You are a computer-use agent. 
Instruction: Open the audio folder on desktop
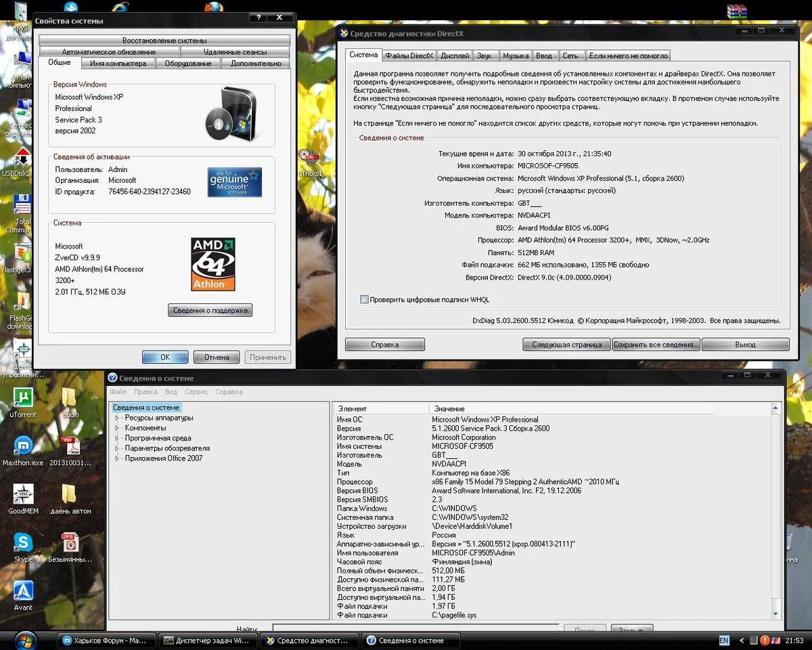[70, 397]
